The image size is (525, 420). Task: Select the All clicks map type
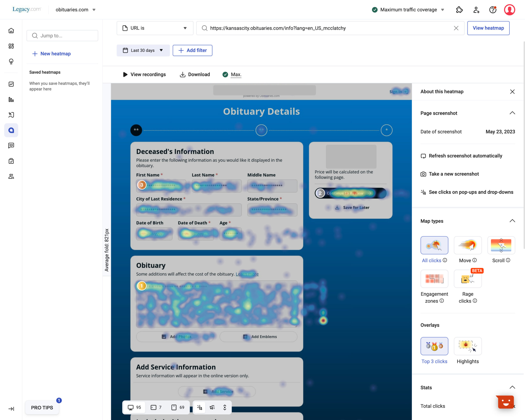[x=434, y=245]
